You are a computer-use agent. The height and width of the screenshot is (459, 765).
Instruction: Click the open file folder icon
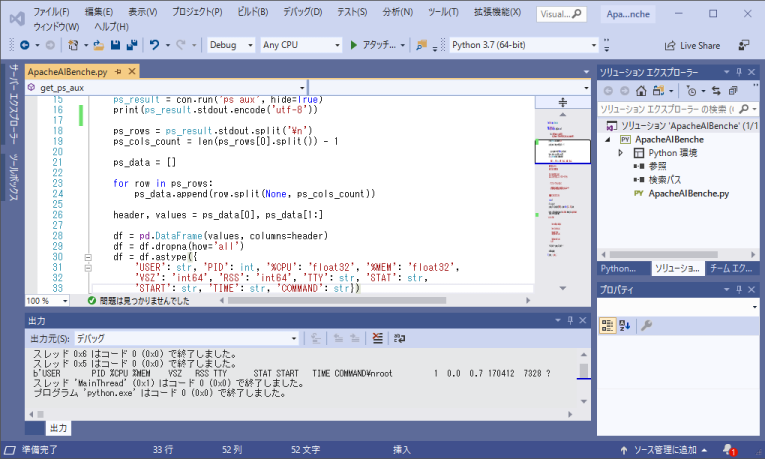99,45
